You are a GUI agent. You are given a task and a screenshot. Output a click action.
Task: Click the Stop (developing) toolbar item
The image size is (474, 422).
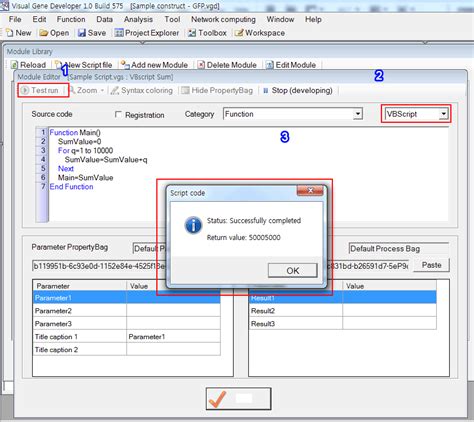pos(298,90)
